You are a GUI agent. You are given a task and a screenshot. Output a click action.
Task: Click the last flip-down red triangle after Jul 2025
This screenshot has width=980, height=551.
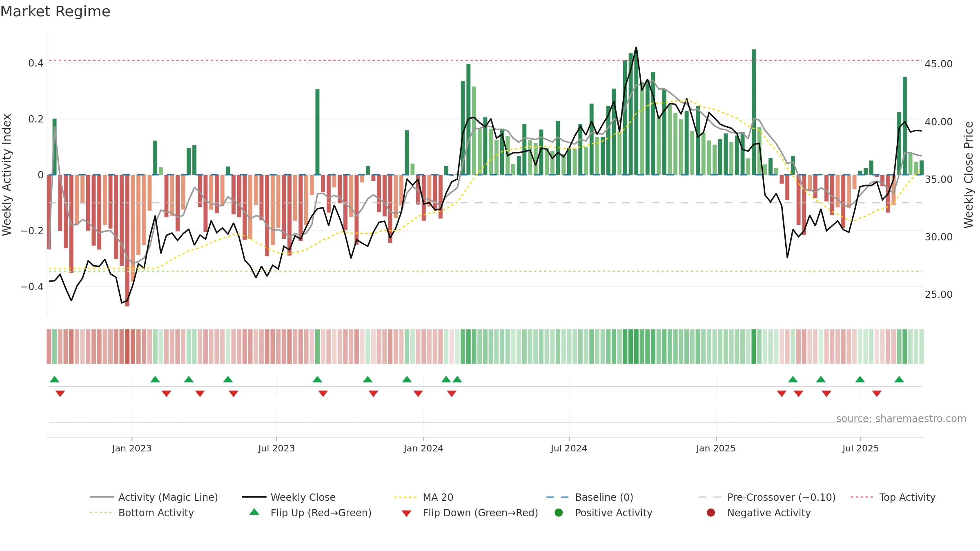(877, 393)
